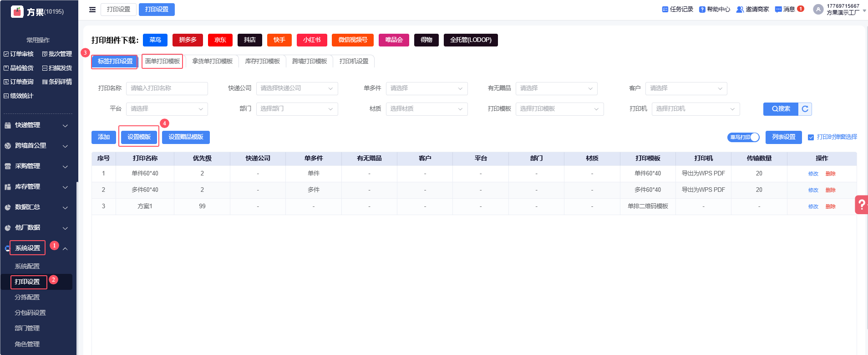Open the 快递公司 dropdown filter
This screenshot has width=868, height=355.
tap(297, 88)
